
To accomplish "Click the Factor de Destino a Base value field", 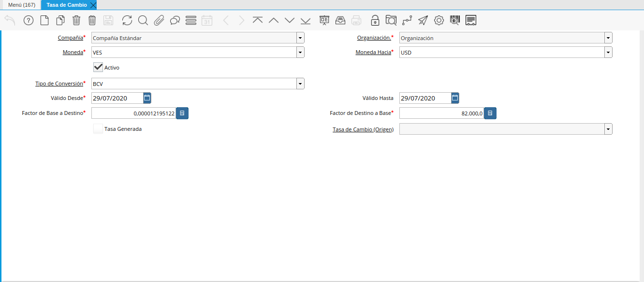I will 441,113.
